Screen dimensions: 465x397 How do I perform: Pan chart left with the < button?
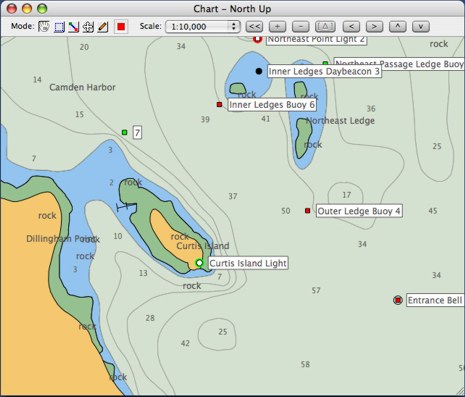352,27
